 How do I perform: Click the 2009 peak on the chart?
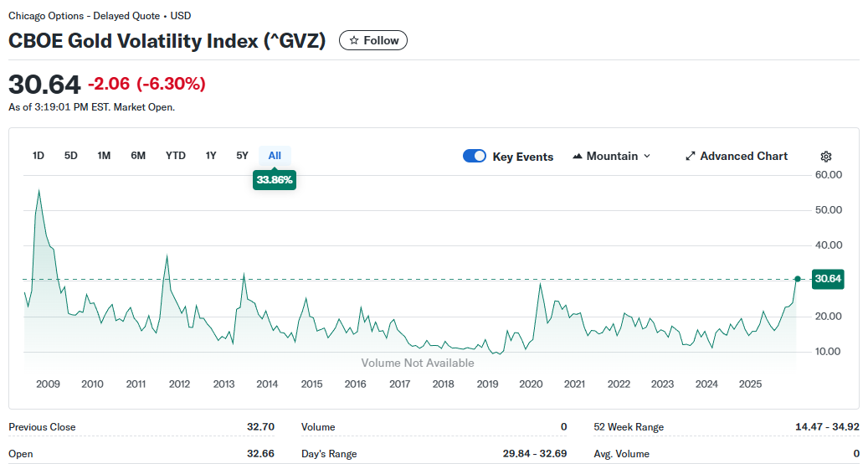(39, 190)
